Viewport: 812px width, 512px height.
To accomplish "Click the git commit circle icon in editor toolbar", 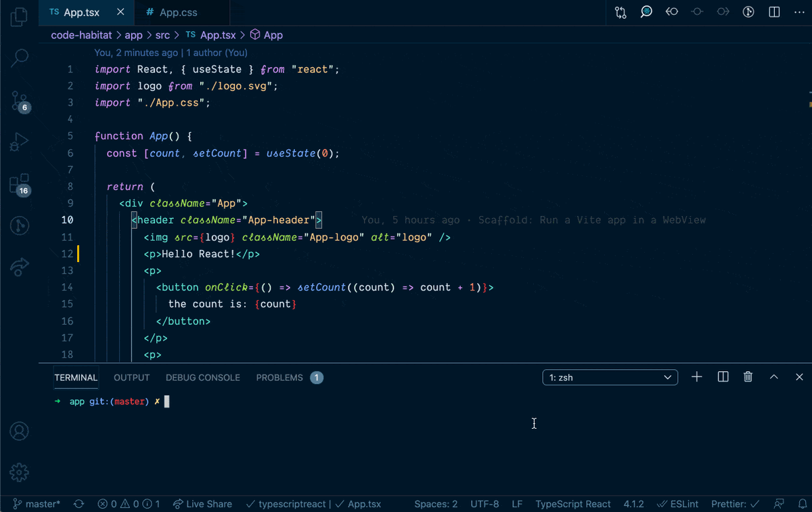I will click(748, 12).
